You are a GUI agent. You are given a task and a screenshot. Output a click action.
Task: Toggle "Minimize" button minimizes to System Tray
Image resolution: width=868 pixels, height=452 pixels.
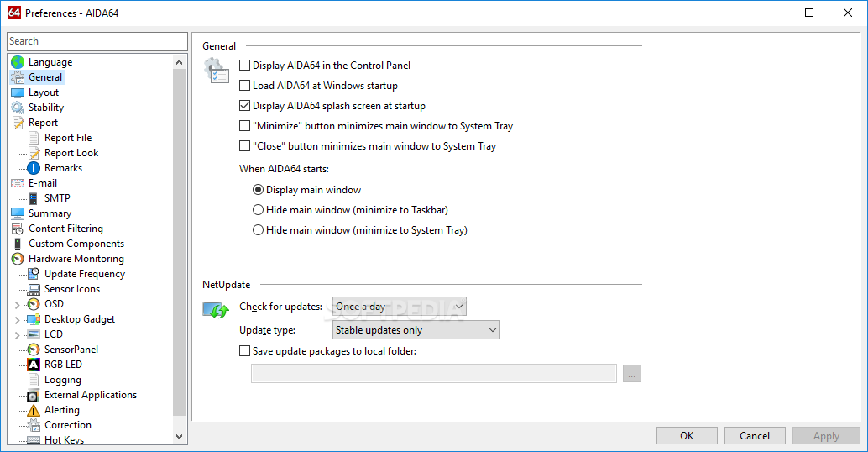coord(244,126)
